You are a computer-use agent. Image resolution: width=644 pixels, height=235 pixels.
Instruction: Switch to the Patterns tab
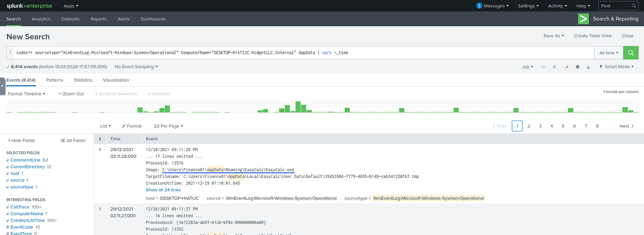click(x=55, y=80)
